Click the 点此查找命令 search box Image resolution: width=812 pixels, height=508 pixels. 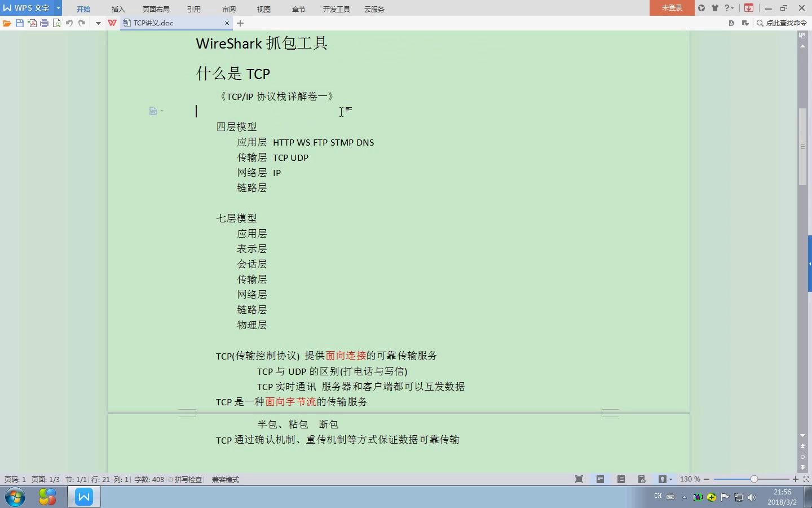(782, 23)
